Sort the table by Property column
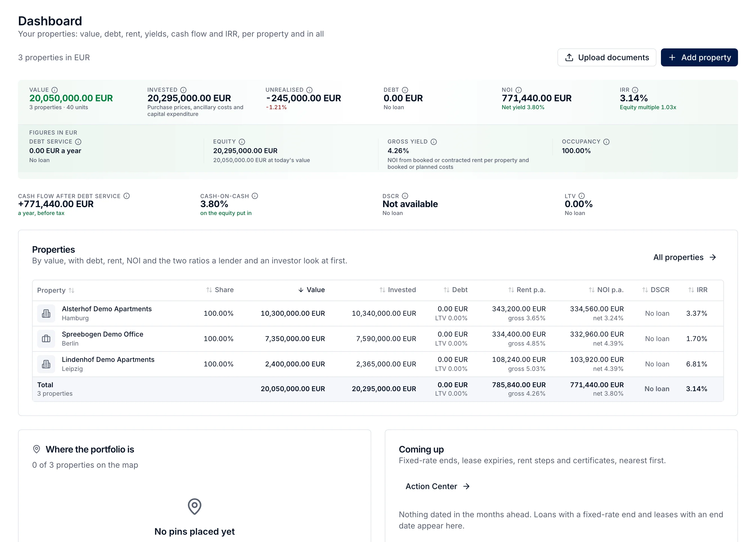Screen dimensions: 756x542 point(56,290)
